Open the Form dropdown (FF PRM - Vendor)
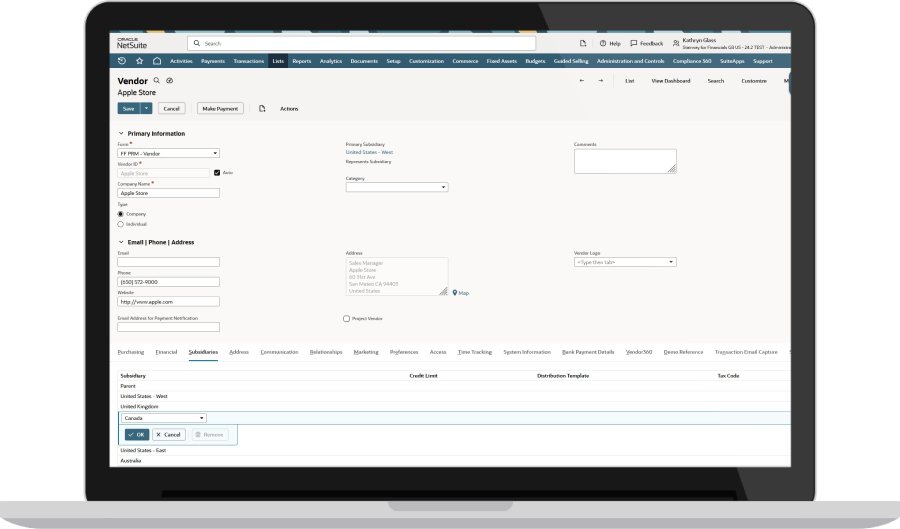 [168, 153]
